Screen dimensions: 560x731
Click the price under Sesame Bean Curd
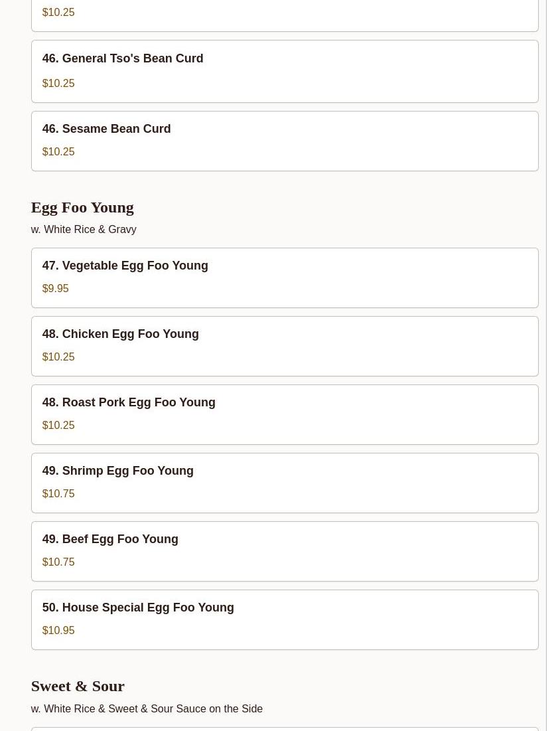pyautogui.click(x=58, y=151)
